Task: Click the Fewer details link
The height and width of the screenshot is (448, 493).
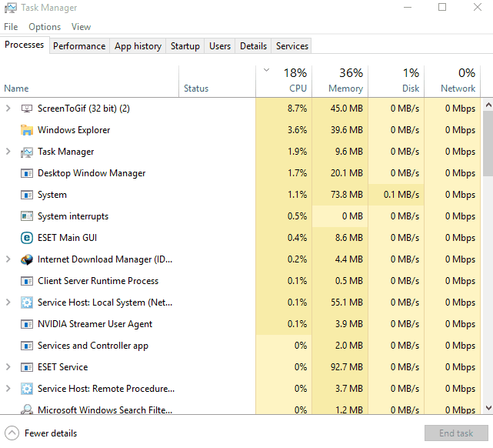Action: point(51,433)
